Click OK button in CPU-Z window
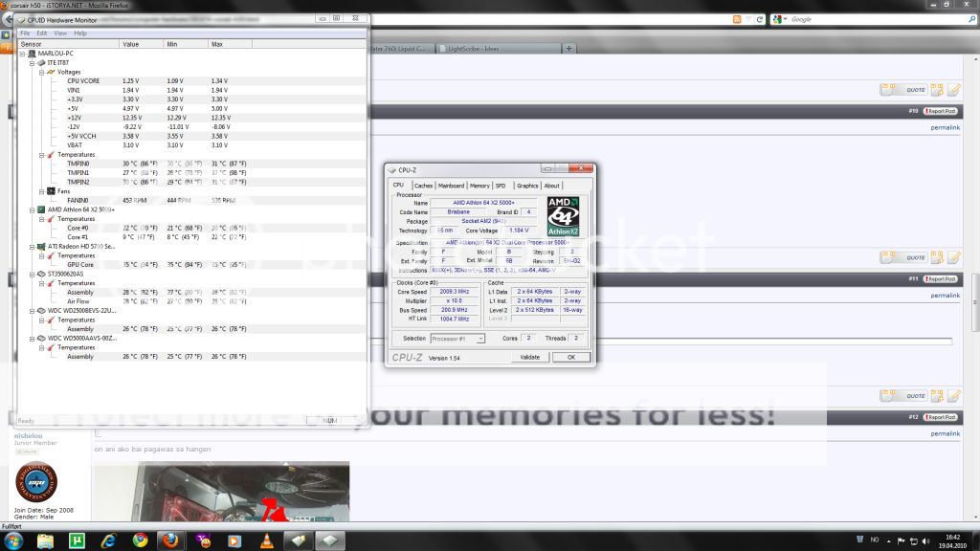Viewport: 980px width, 551px height. (570, 357)
